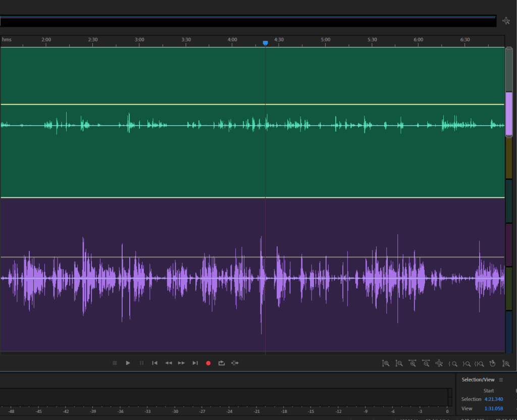Click Zoom Out Full icon in zoom toolbar
The image size is (517, 420).
point(439,363)
